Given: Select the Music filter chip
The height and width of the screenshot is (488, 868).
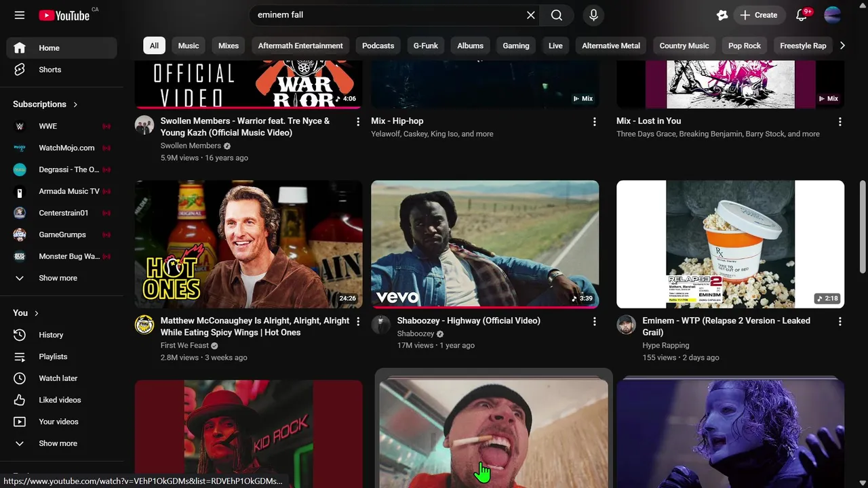Looking at the screenshot, I should click(x=189, y=45).
